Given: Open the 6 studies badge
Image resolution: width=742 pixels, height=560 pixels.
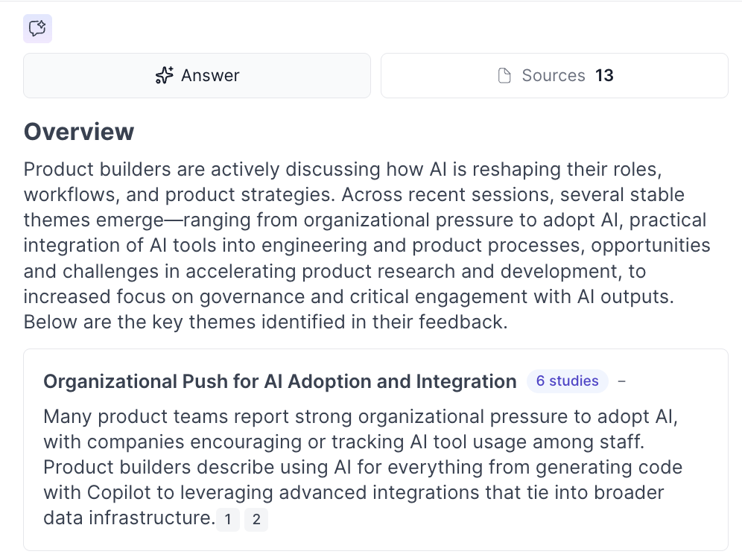Looking at the screenshot, I should (x=567, y=381).
